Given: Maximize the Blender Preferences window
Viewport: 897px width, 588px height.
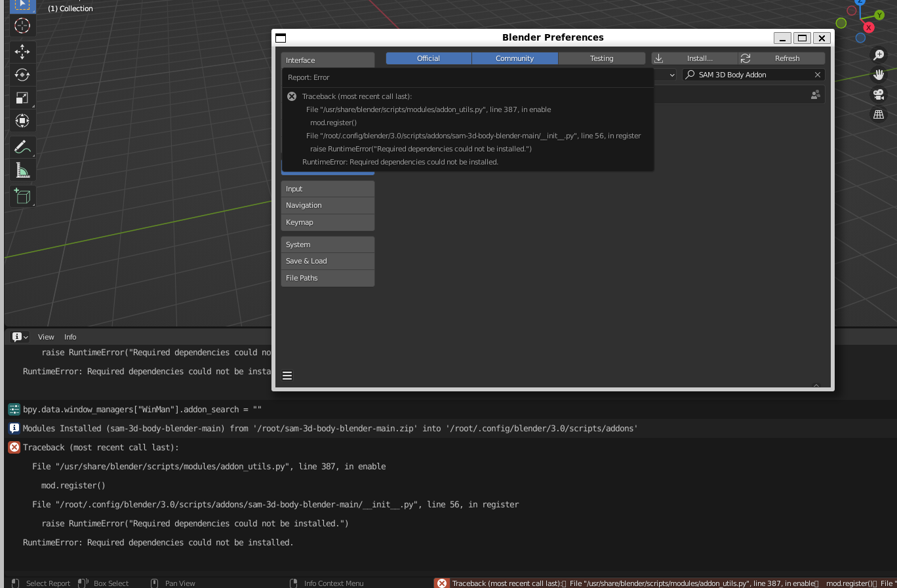Looking at the screenshot, I should pyautogui.click(x=802, y=38).
